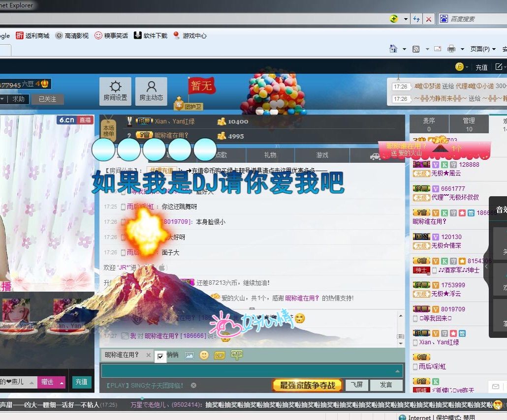
Task: Open the 本场榜单 ranking tag
Action: (109, 130)
